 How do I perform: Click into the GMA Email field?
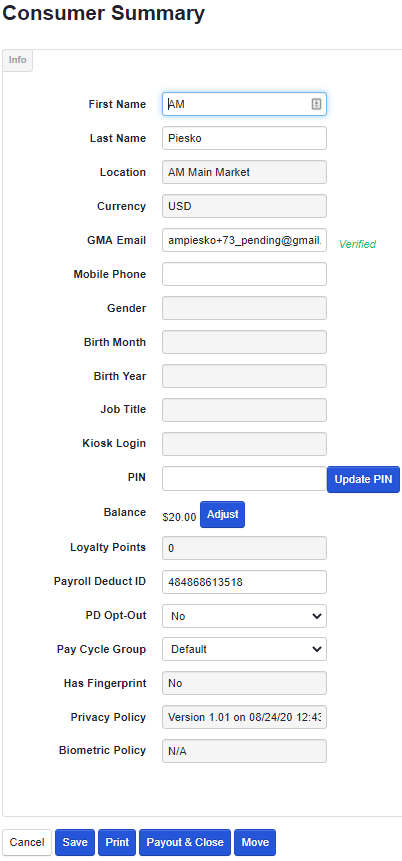pyautogui.click(x=244, y=240)
